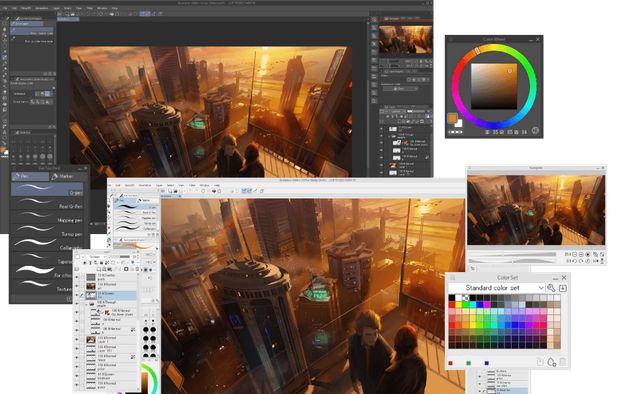618x394 pixels.
Task: Switch to the Pen tab in dark Sub Tool panel
Action: pyautogui.click(x=30, y=176)
